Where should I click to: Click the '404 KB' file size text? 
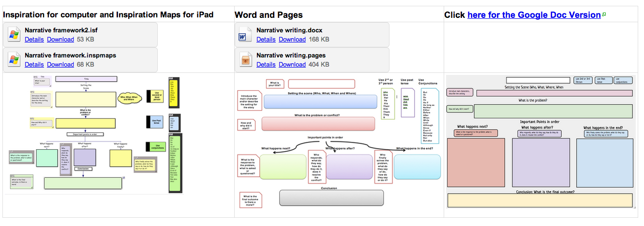point(319,64)
